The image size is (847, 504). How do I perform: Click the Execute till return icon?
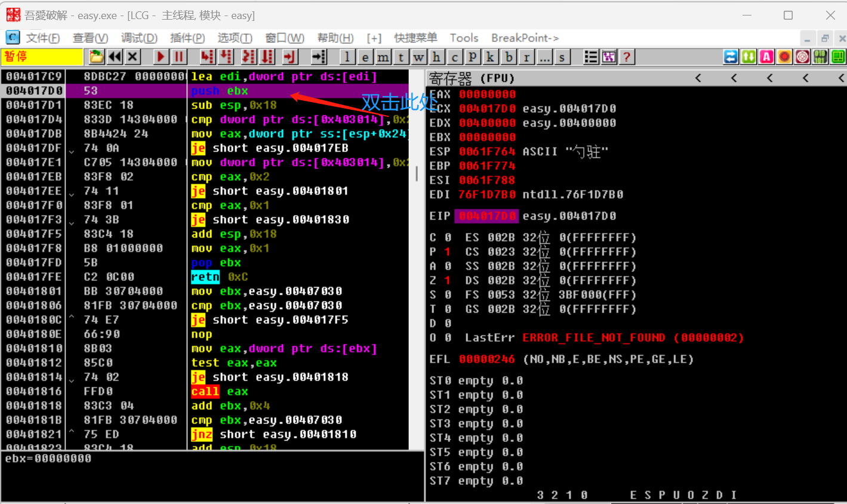pos(289,57)
